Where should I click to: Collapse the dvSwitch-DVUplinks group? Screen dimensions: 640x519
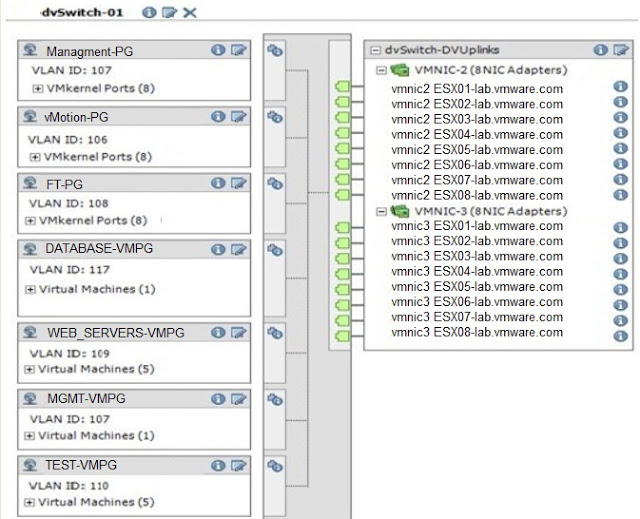[374, 50]
